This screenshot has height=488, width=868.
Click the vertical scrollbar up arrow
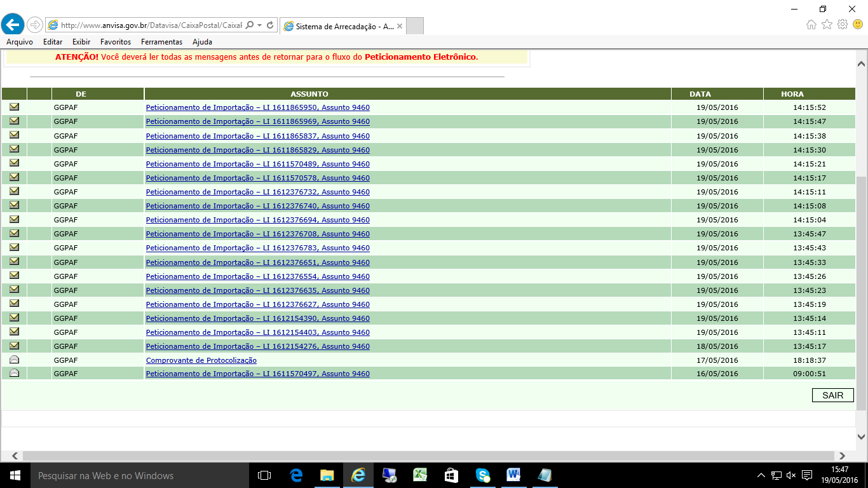click(x=862, y=64)
